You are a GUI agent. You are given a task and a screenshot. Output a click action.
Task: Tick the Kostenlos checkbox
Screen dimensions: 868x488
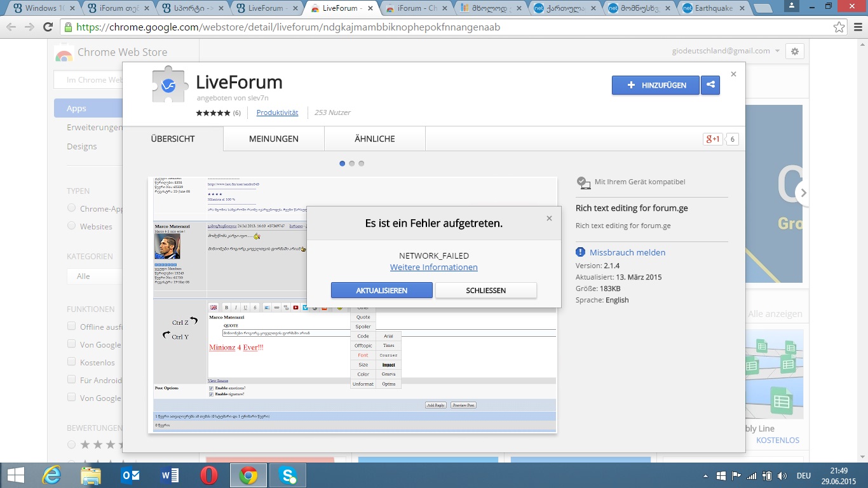71,362
